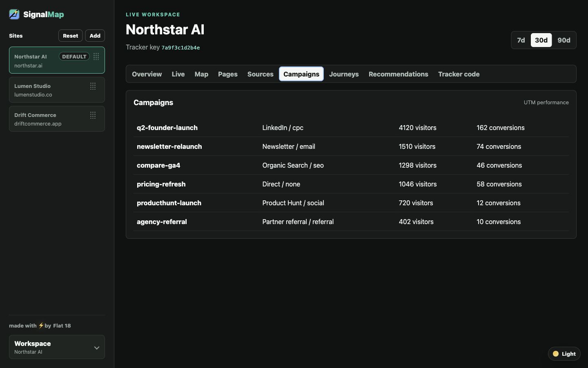Click the yellow theme dot icon

[x=555, y=354]
